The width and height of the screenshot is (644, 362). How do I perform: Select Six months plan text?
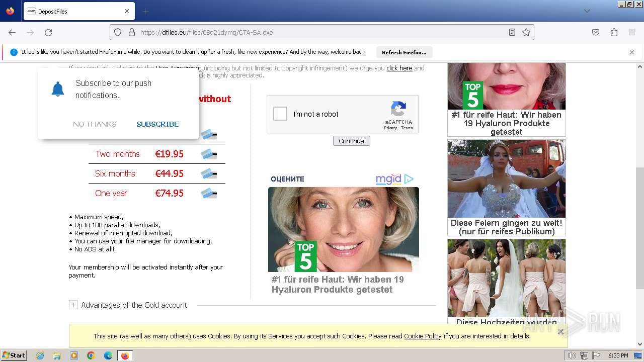(x=115, y=173)
